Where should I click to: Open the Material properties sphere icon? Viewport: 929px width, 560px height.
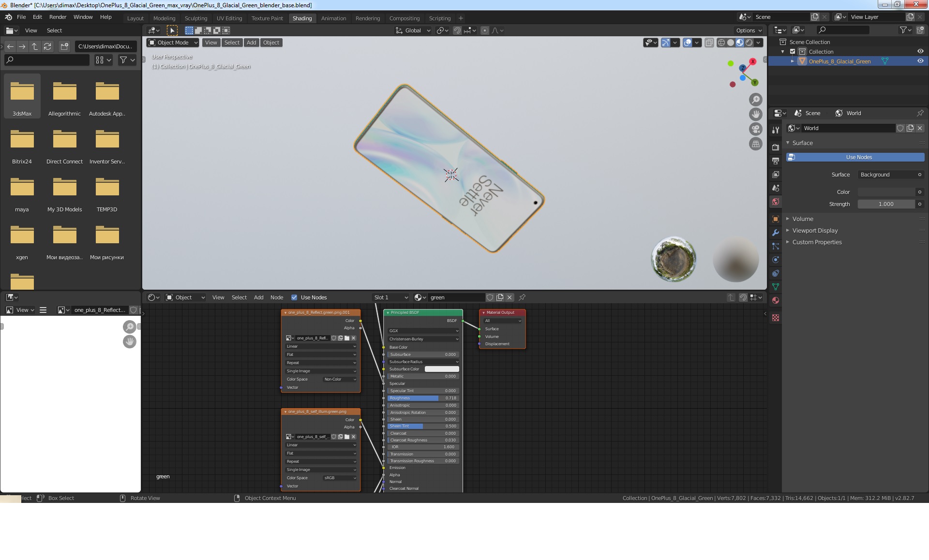coord(776,300)
